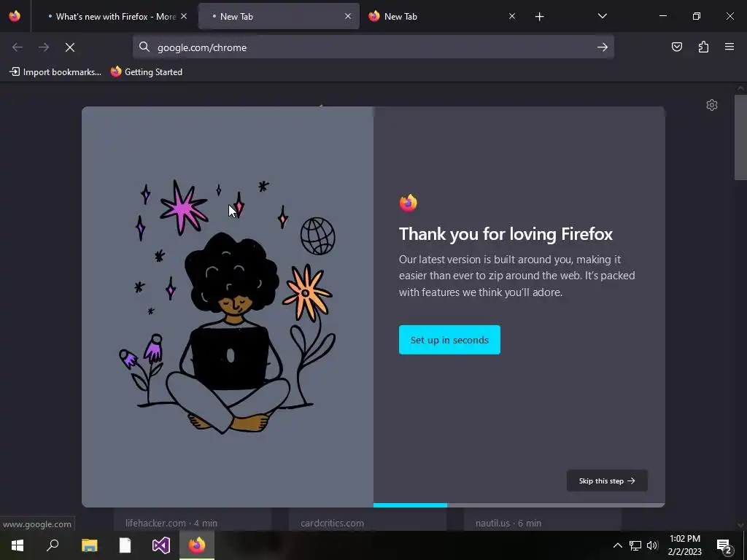The height and width of the screenshot is (560, 747).
Task: Close the active middle New Tab
Action: [348, 16]
